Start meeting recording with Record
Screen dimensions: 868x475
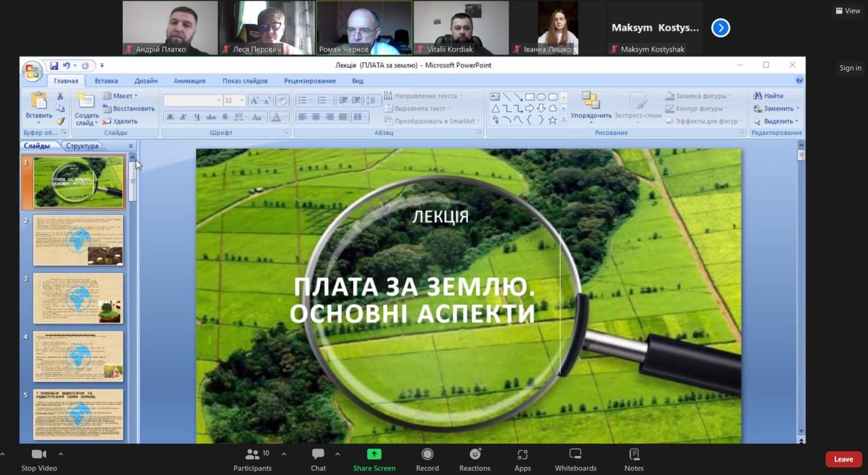427,455
